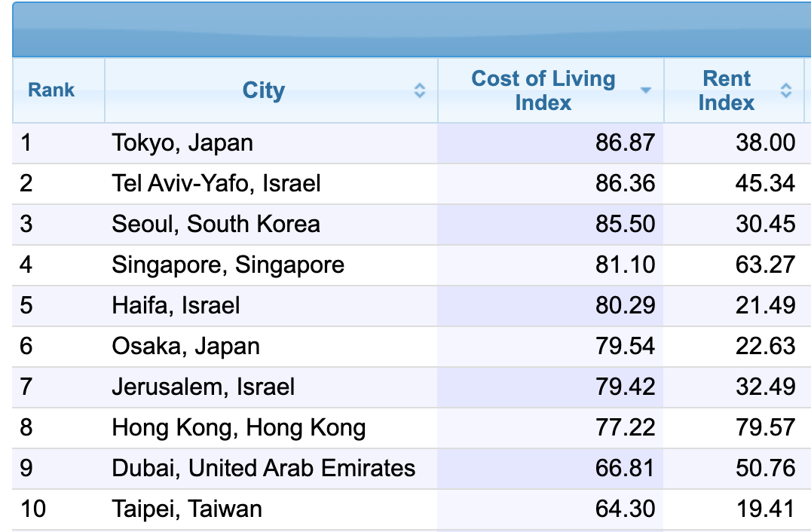Select the Seoul, South Korea entry

point(216,224)
